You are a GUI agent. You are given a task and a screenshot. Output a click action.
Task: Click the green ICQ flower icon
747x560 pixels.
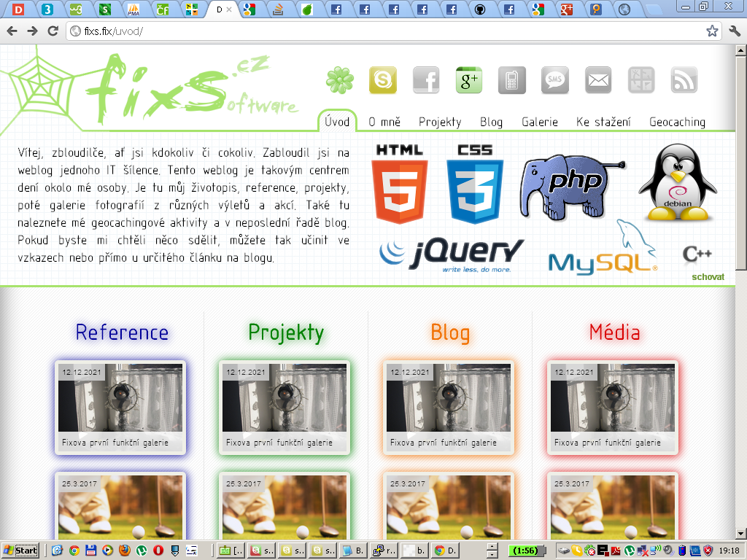point(340,79)
